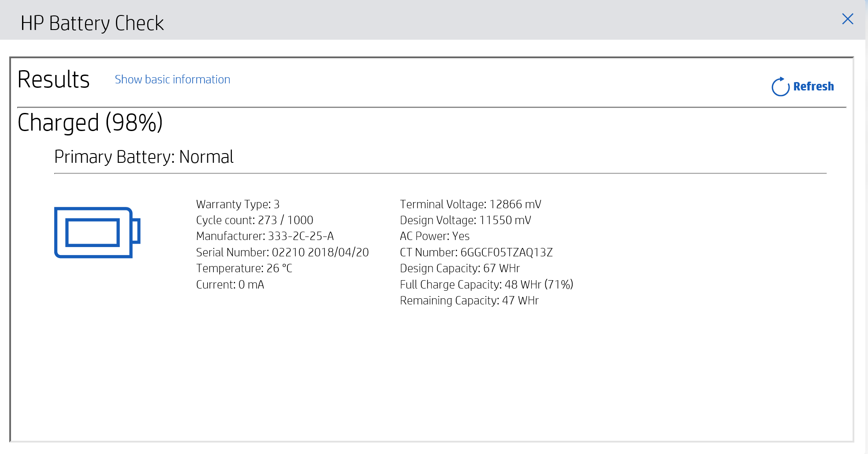Click Temperature: 26 °C value
Image resolution: width=868 pixels, height=454 pixels.
click(x=244, y=268)
